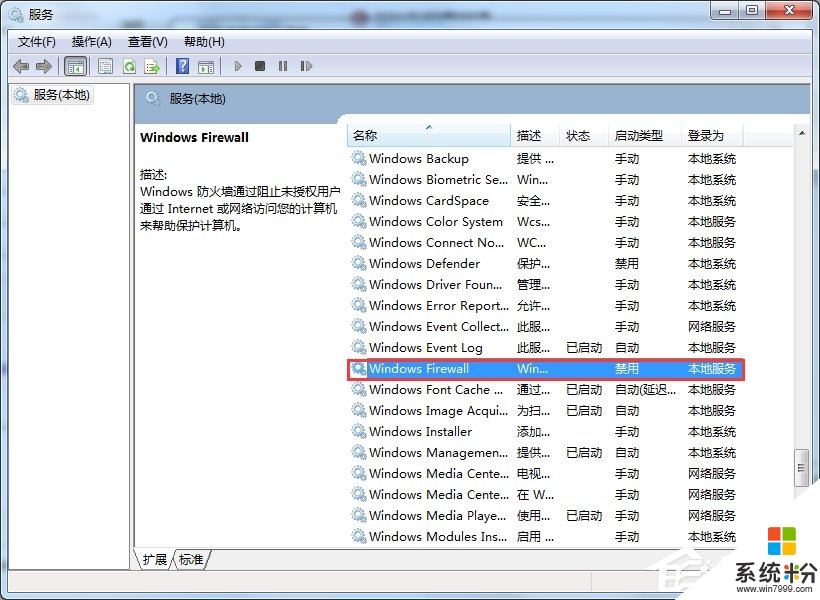The width and height of the screenshot is (820, 600).
Task: Click the 禁用 startup type of Windows Defender
Action: click(627, 264)
